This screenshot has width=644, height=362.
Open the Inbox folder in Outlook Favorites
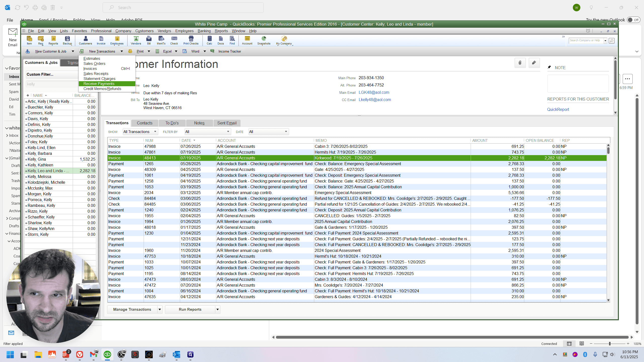[14, 77]
